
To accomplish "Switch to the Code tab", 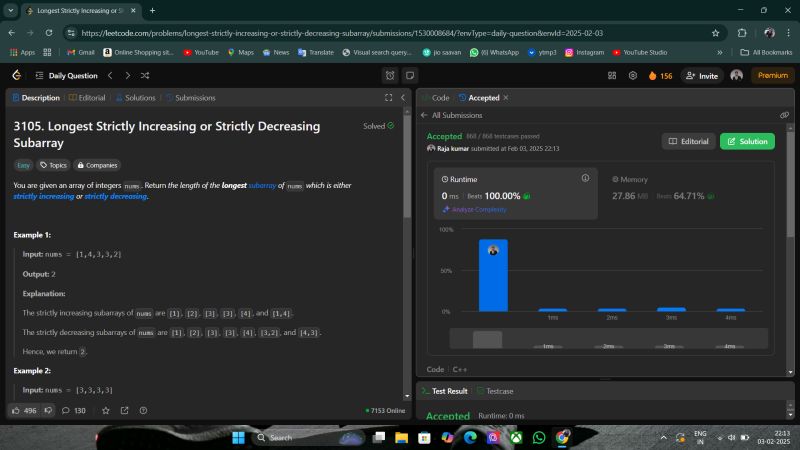I will point(436,97).
